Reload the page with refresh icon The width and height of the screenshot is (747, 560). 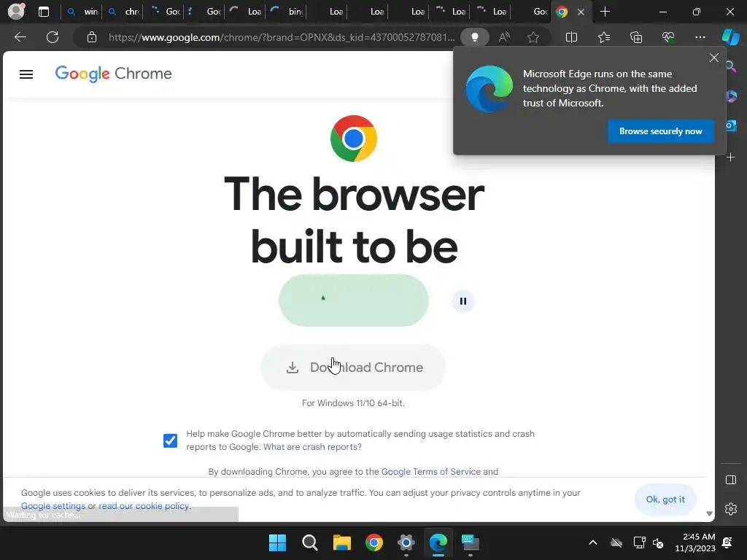pyautogui.click(x=53, y=37)
